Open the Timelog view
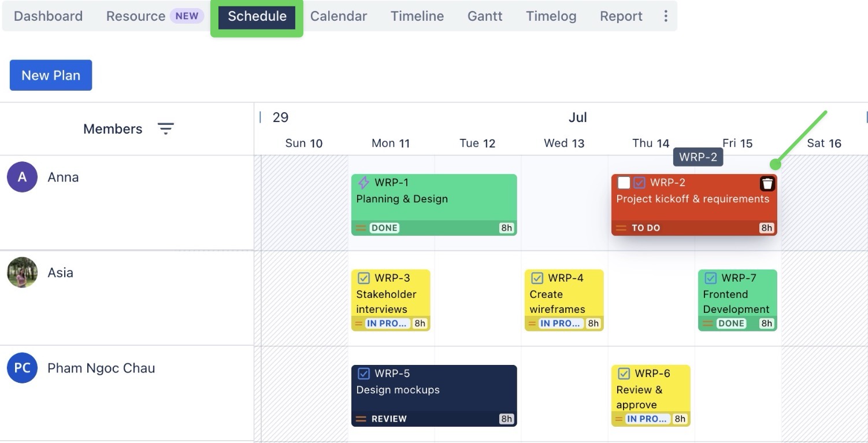Screen dimensions: 868x443 point(550,16)
